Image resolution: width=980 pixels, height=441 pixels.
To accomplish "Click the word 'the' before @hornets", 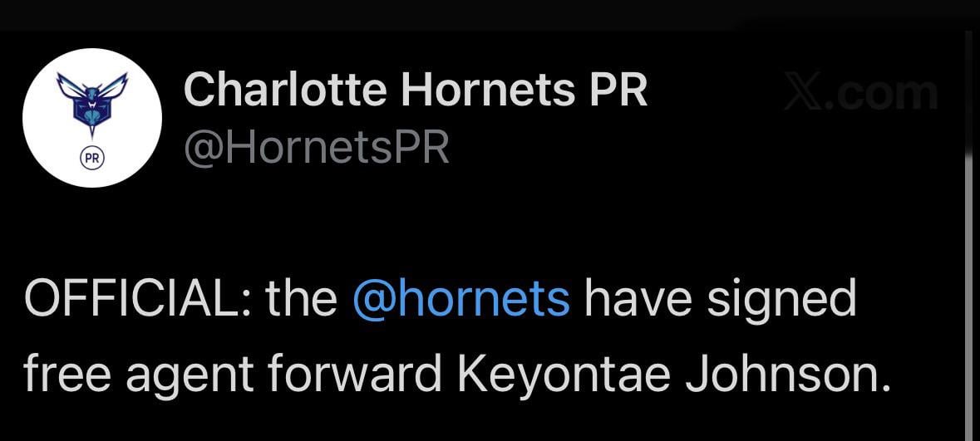I will [x=301, y=298].
